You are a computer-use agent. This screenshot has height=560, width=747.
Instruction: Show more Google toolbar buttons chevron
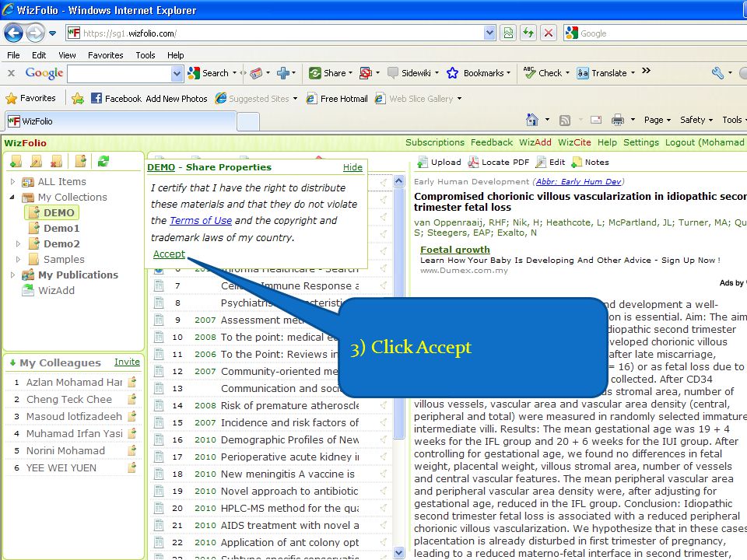(x=646, y=71)
